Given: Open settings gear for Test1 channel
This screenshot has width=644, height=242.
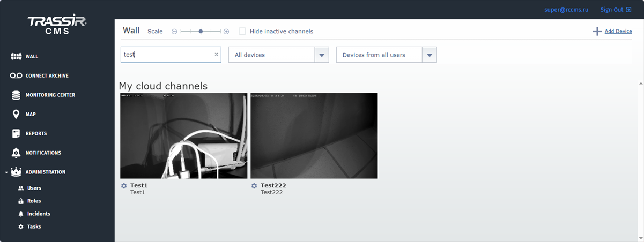Looking at the screenshot, I should tap(124, 186).
